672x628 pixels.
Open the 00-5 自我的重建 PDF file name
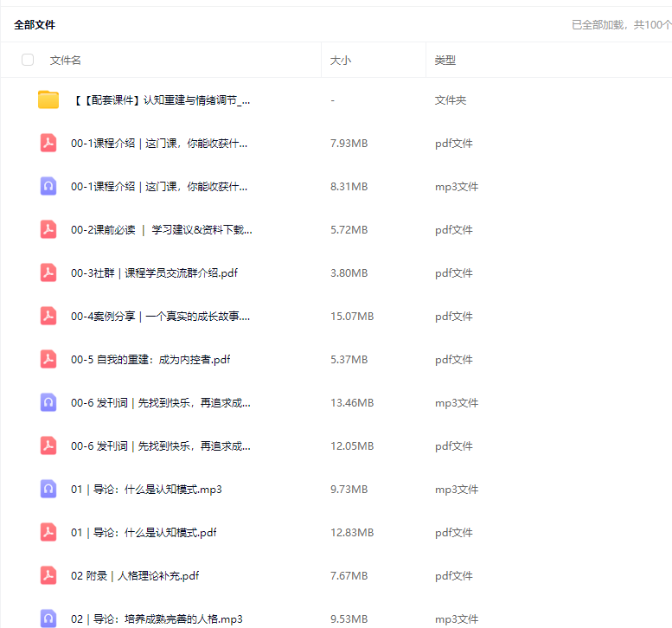tap(150, 359)
